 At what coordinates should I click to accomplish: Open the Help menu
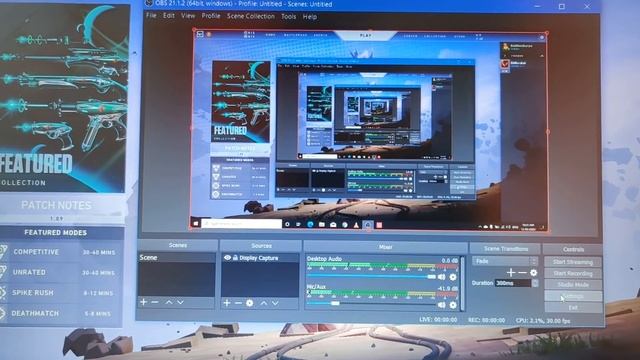310,17
